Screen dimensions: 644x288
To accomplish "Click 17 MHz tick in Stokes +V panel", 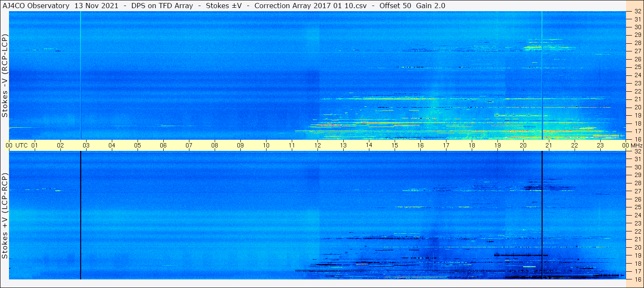I will (637, 271).
